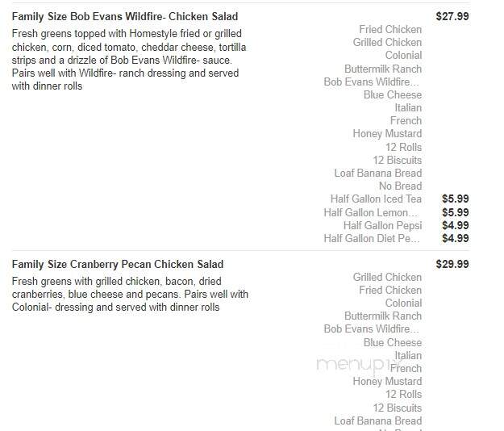Image resolution: width=504 pixels, height=431 pixels.
Task: Open the Family Size Cranberry Pecan Chicken Salad title
Action: pos(118,265)
